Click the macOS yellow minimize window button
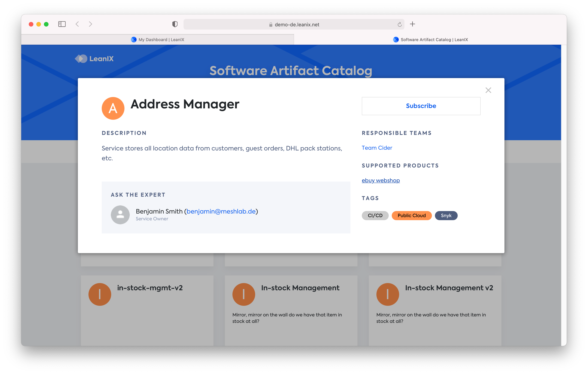Screen dimensions: 588x374 39,24
